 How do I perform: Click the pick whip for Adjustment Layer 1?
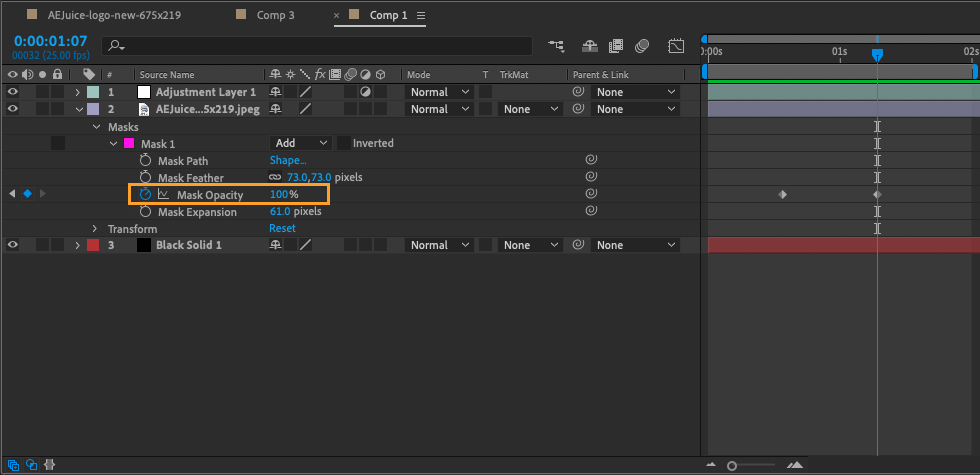[578, 92]
